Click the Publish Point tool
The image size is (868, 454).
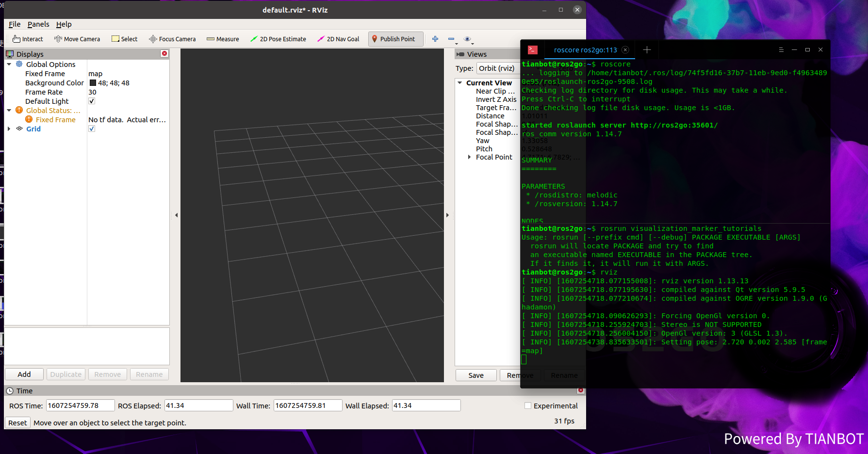[395, 39]
